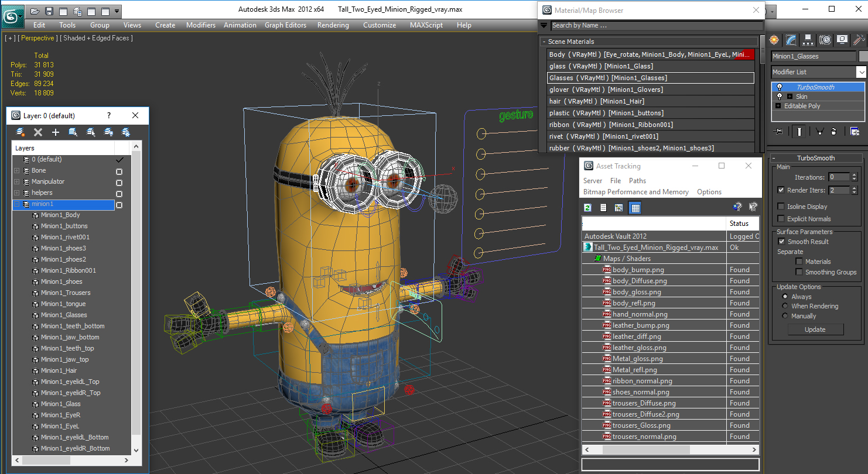Screen dimensions: 868x474
Task: Check Separate by Smoothing Groups checkbox
Action: click(x=799, y=272)
